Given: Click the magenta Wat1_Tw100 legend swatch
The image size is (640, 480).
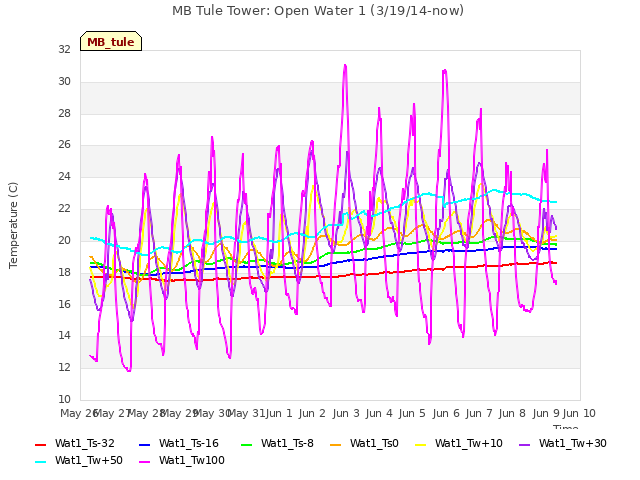Looking at the screenshot, I should pos(144,462).
